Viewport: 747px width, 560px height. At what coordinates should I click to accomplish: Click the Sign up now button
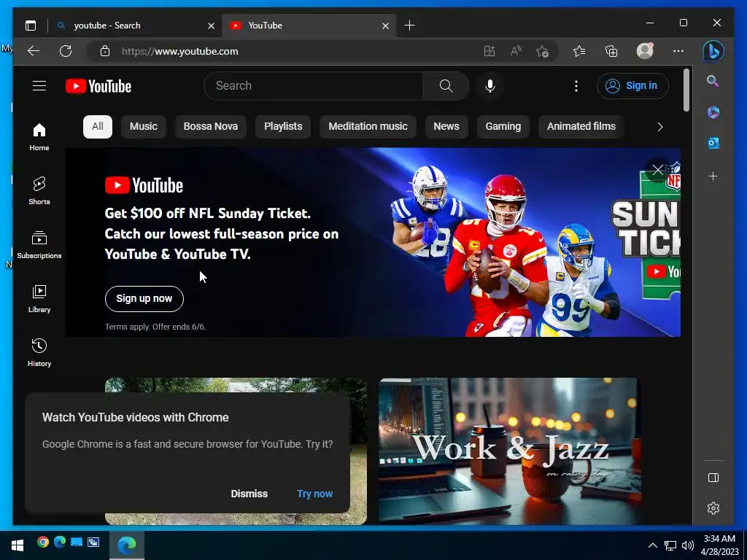(x=144, y=298)
